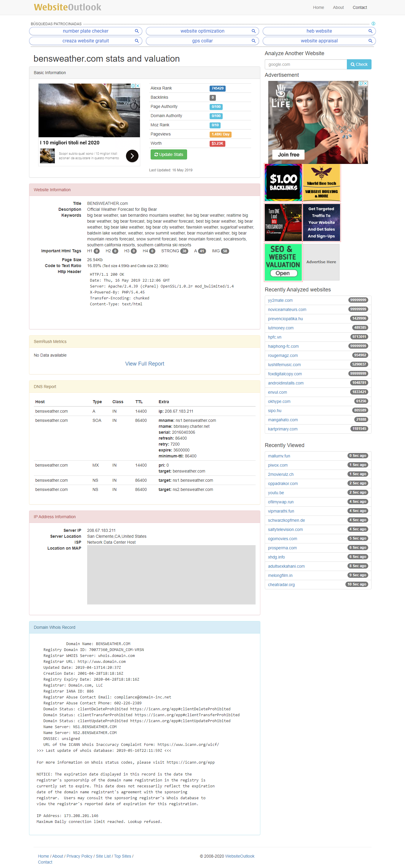The height and width of the screenshot is (868, 405).
Task: Open the Get Targeted Traffic banner
Action: click(x=321, y=222)
